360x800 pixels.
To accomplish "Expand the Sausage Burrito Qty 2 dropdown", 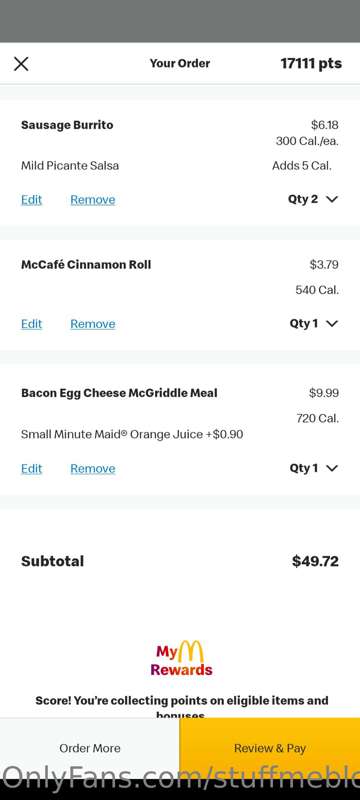I will (x=313, y=199).
